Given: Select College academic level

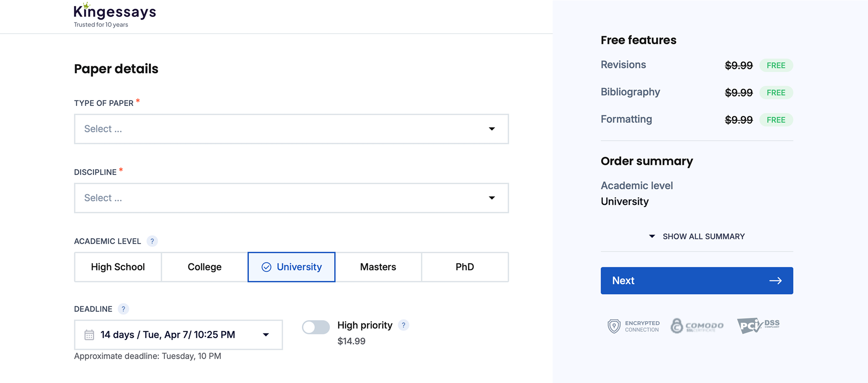Looking at the screenshot, I should [204, 267].
